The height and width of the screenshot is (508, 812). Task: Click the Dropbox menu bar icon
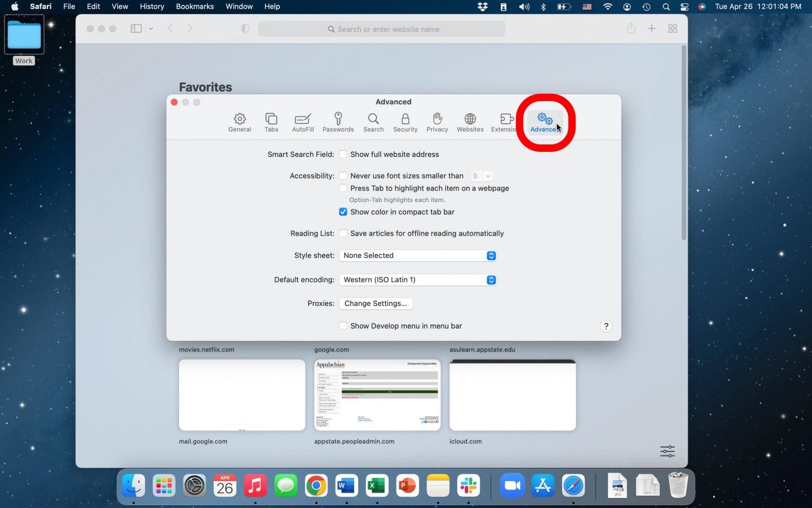483,7
